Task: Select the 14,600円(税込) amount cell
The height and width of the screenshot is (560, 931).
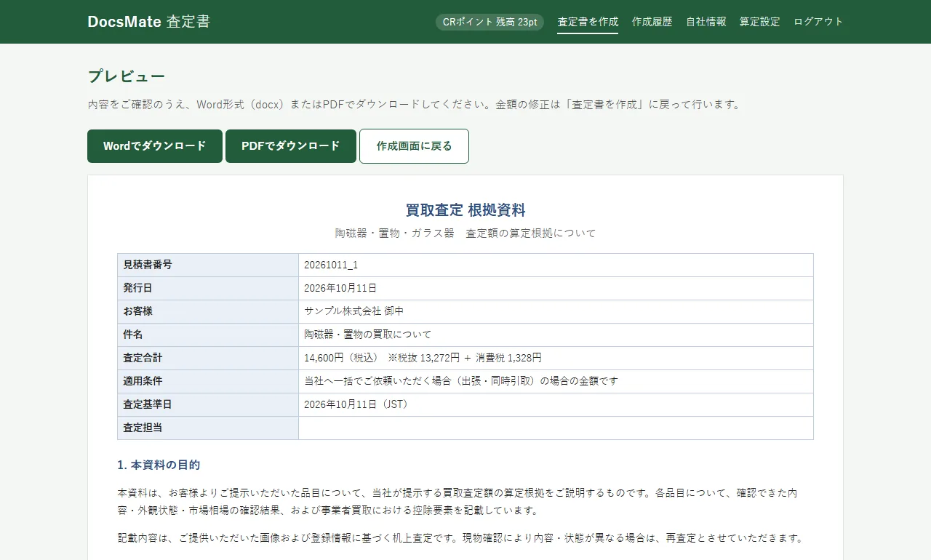Action: tap(556, 358)
